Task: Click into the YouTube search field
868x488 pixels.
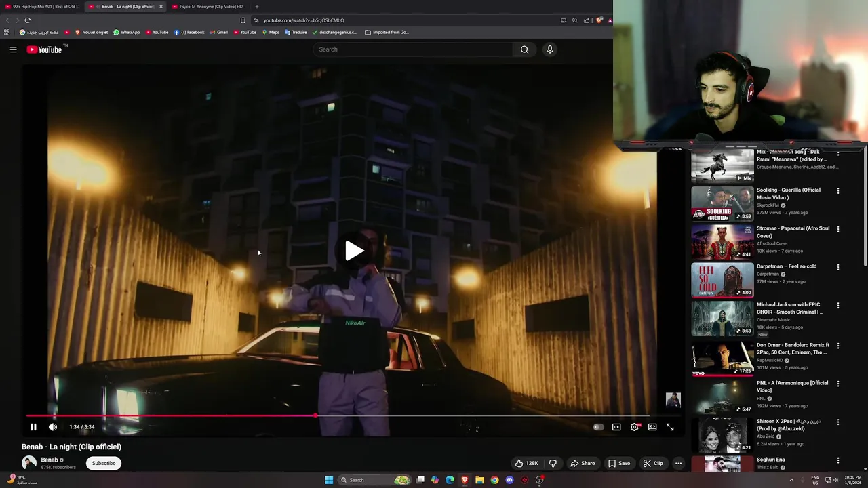Action: pos(414,49)
